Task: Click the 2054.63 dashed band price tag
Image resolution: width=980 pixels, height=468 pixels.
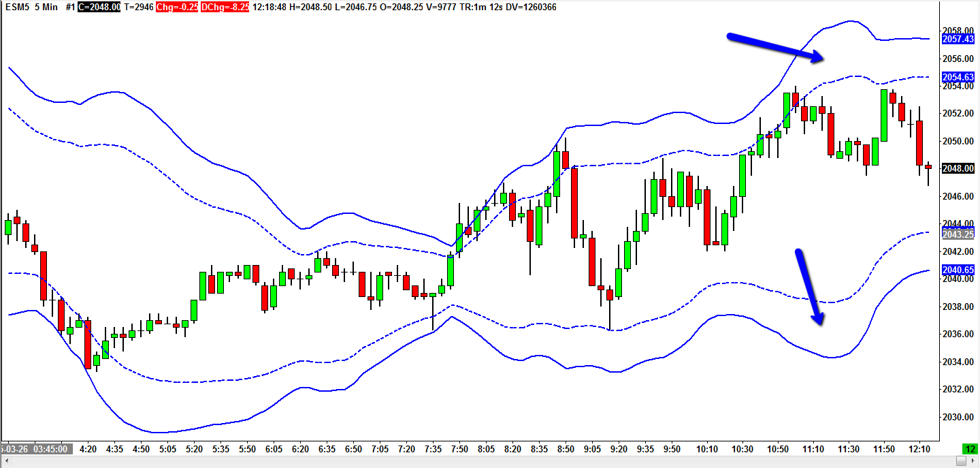Action: coord(958,78)
